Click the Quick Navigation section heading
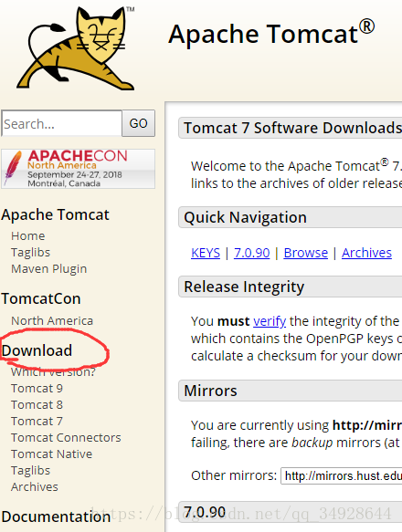The height and width of the screenshot is (532, 402). [246, 217]
